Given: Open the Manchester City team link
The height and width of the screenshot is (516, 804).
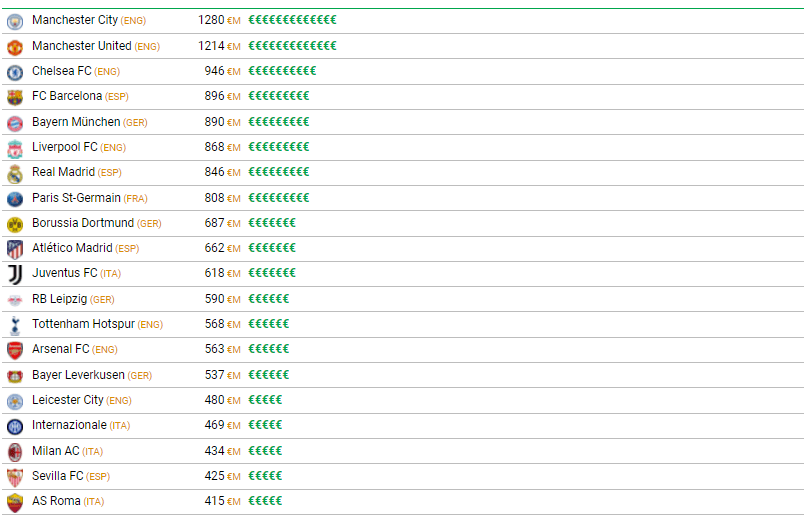Looking at the screenshot, I should [x=75, y=20].
